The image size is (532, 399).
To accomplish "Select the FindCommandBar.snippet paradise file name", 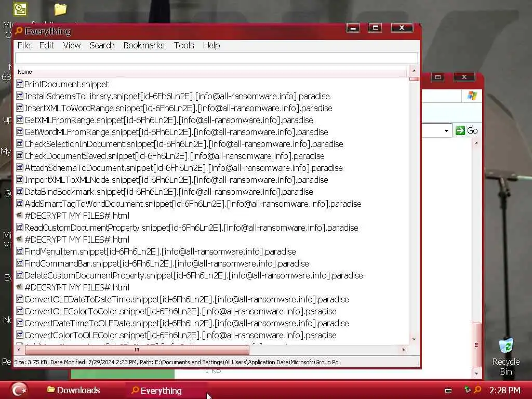I will pos(167,263).
